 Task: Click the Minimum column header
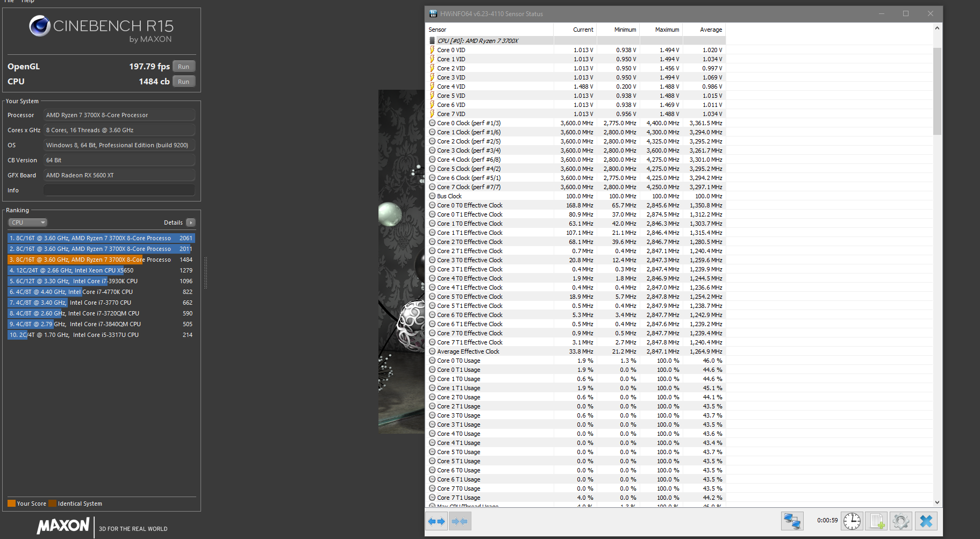(x=618, y=30)
